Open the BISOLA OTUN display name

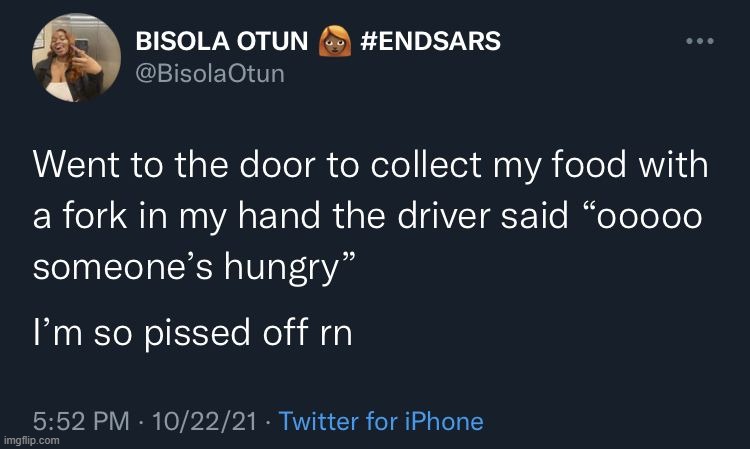coord(223,42)
